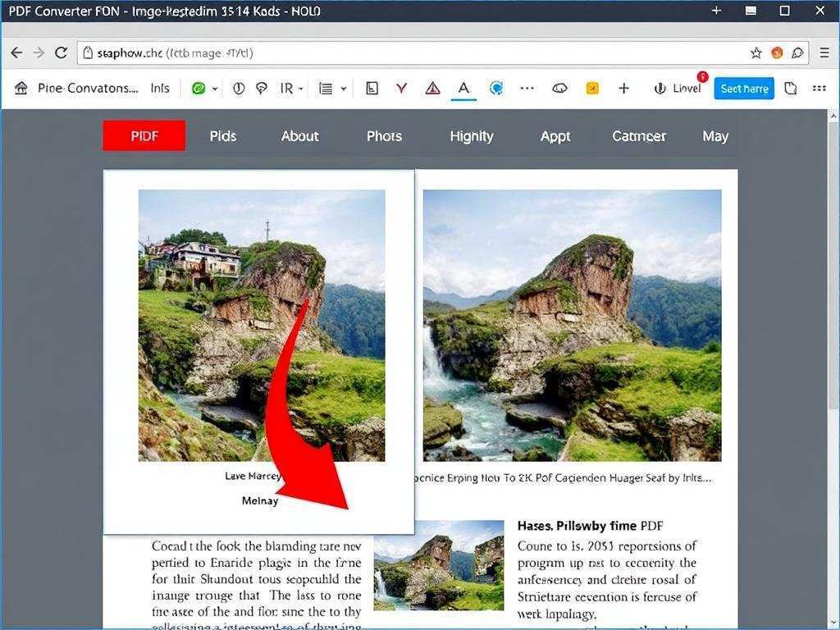Open a new tab with title bar plus
The image size is (840, 630).
tap(716, 11)
